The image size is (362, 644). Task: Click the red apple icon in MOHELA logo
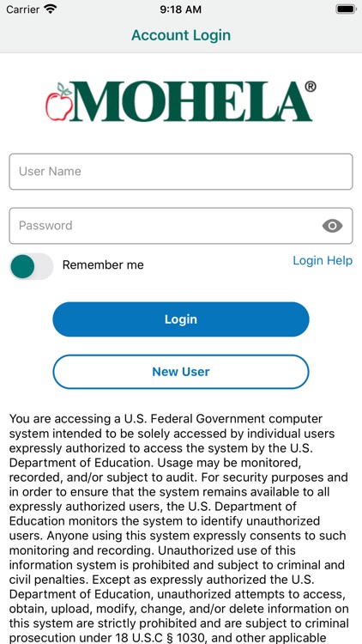58,102
